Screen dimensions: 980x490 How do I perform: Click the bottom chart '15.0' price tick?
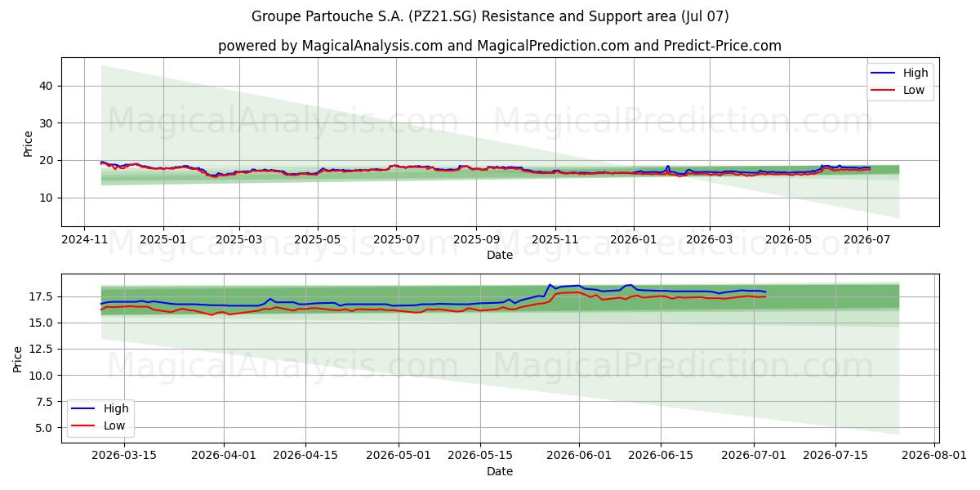[x=42, y=323]
